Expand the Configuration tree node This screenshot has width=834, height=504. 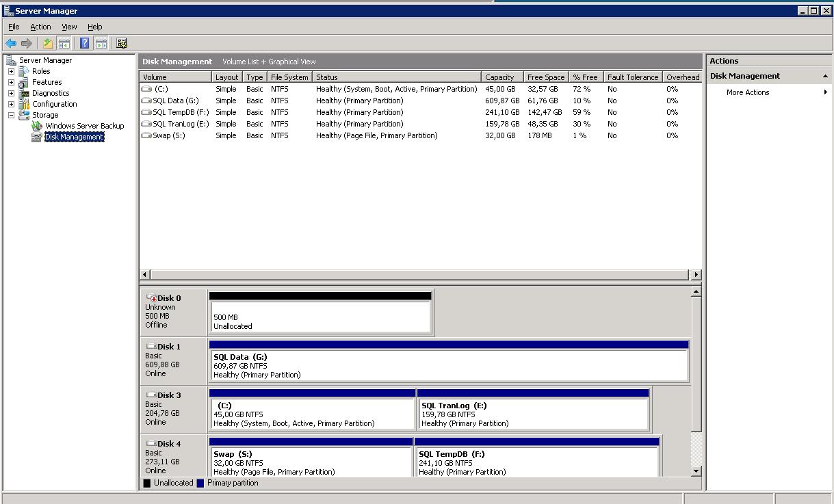tap(11, 104)
